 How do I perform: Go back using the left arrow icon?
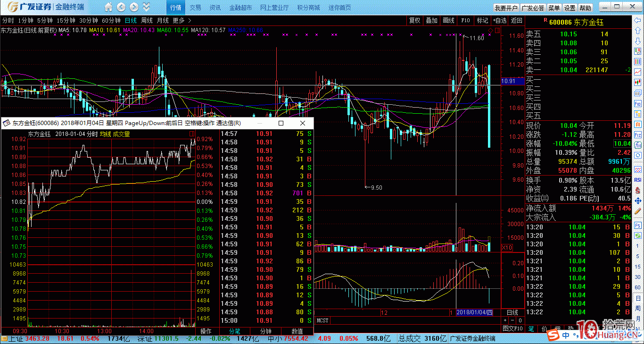tap(121, 8)
